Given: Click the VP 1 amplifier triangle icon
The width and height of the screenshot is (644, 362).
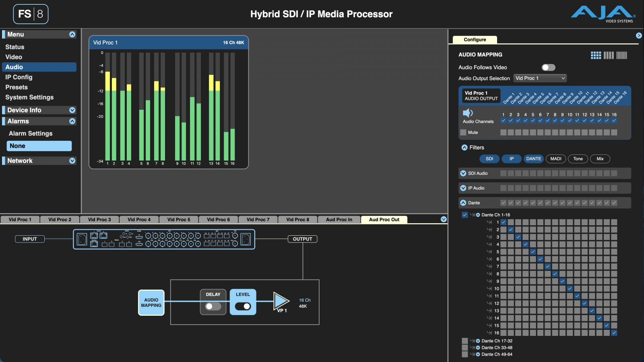Looking at the screenshot, I should tap(281, 301).
